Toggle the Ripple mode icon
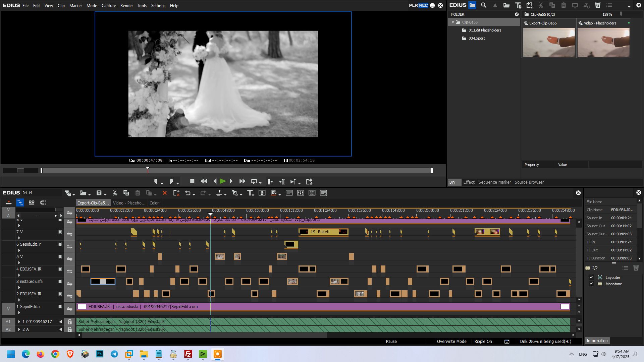The height and width of the screenshot is (362, 644). [20, 202]
